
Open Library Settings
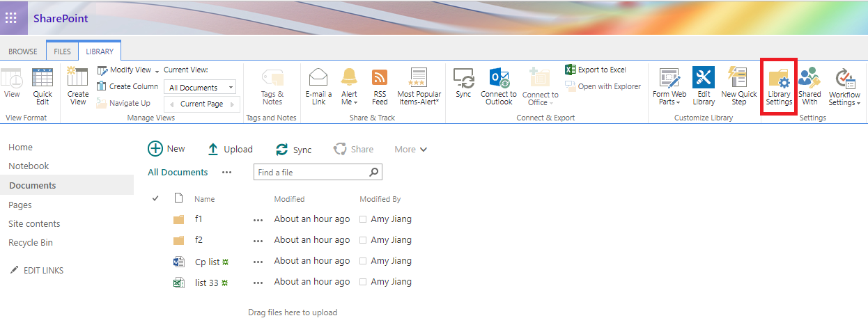779,87
